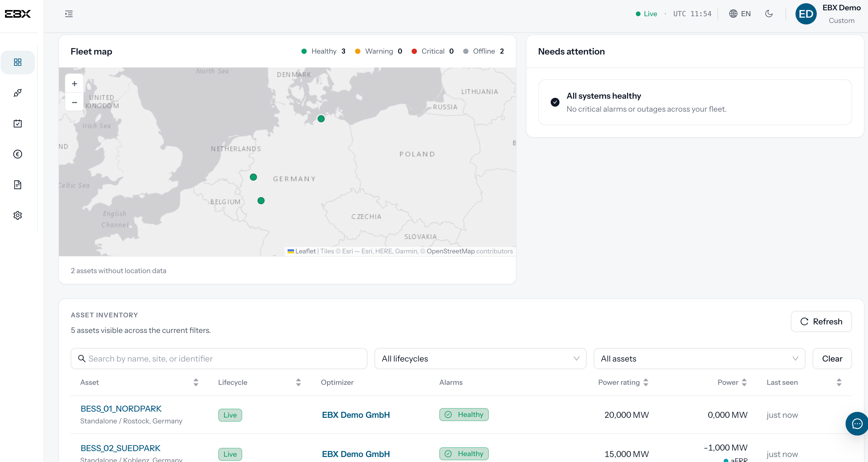The width and height of the screenshot is (868, 462).
Task: Click the Healthy badge for BESS_02_SUEDPARK
Action: coord(464,453)
